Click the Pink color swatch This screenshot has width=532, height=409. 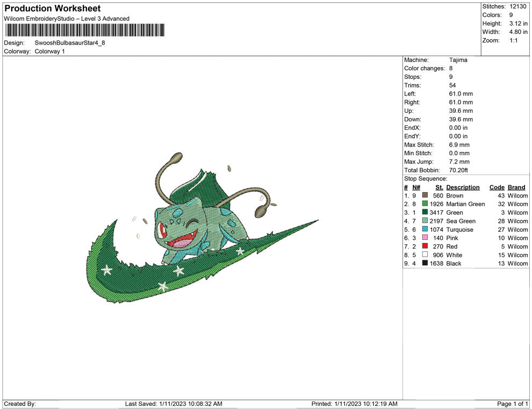click(x=425, y=238)
